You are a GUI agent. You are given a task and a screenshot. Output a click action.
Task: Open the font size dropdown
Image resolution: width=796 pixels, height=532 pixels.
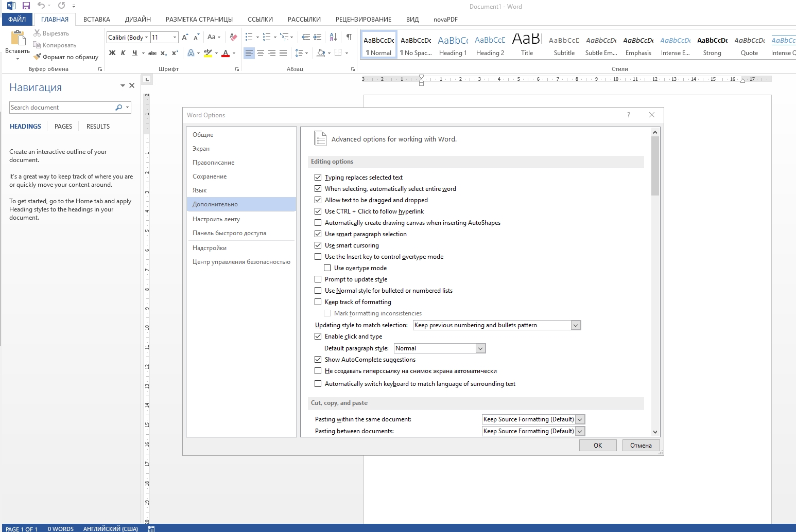(175, 37)
